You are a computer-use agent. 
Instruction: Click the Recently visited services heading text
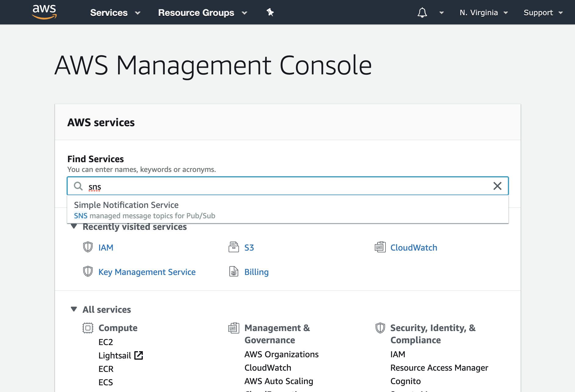[135, 227]
